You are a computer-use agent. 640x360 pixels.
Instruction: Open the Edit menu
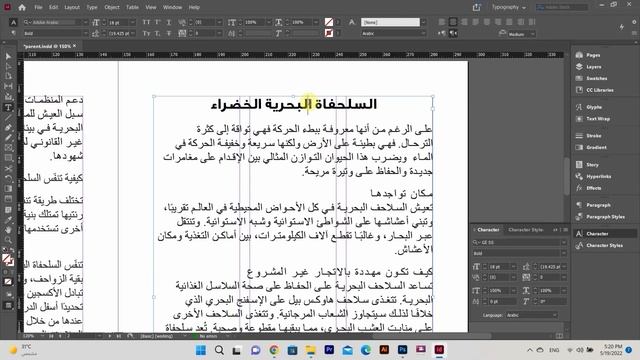click(x=53, y=7)
